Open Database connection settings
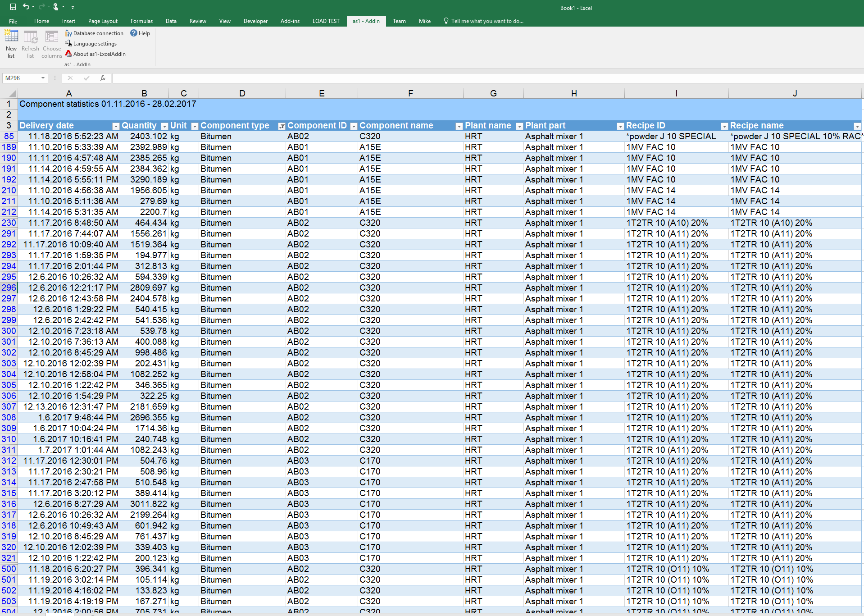The image size is (864, 616). tap(94, 33)
